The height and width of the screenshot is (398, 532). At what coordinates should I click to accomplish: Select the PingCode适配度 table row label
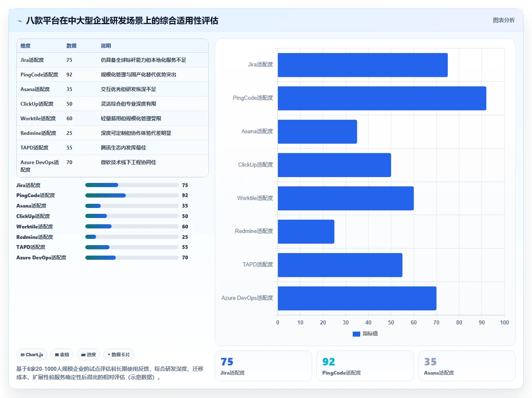(39, 75)
